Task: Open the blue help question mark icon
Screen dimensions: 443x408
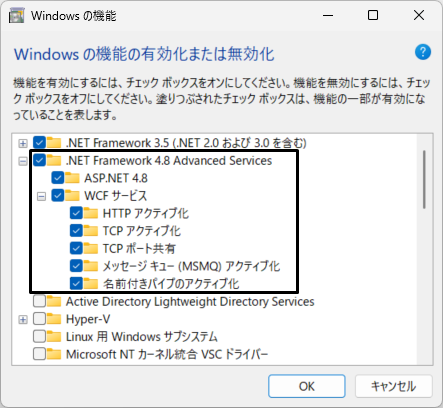Action: point(423,52)
